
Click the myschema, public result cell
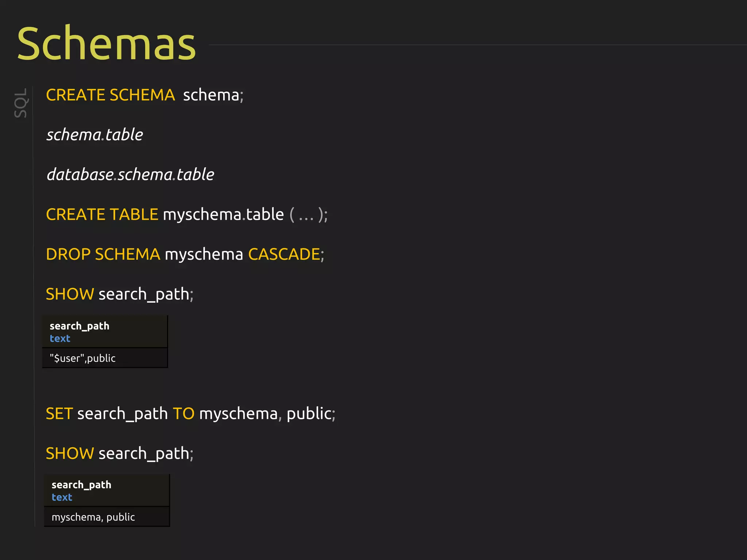(x=93, y=517)
